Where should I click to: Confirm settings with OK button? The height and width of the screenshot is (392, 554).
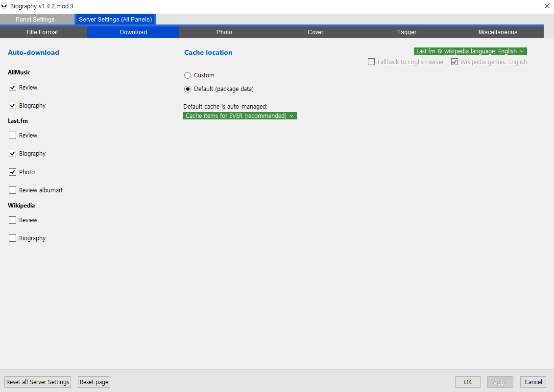coord(468,382)
